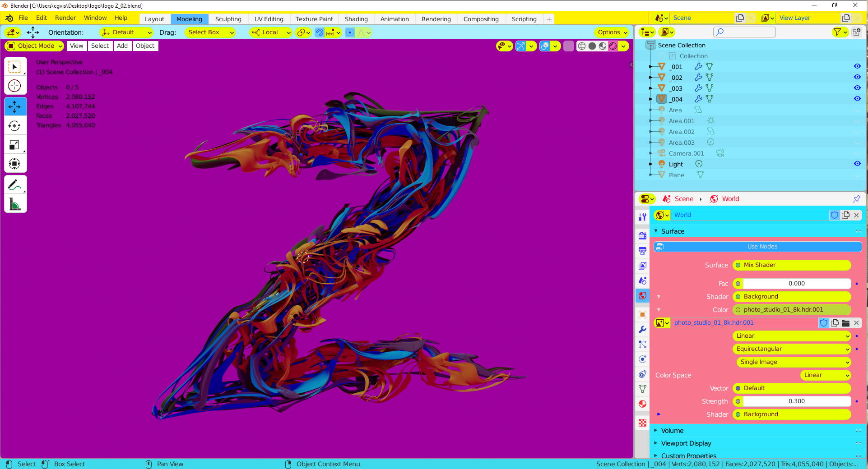Select the Scale tool
The image size is (868, 469).
[x=15, y=145]
